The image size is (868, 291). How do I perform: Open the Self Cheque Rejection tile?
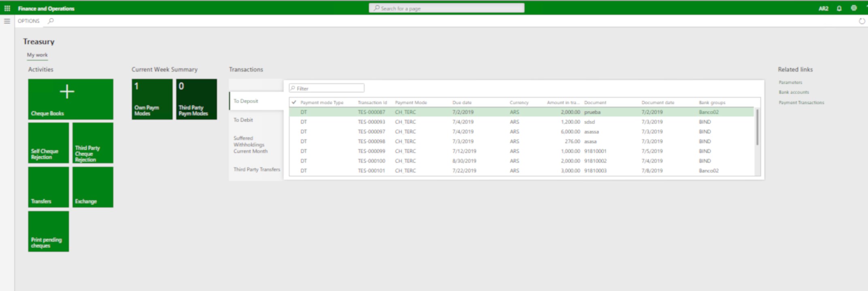(x=49, y=143)
